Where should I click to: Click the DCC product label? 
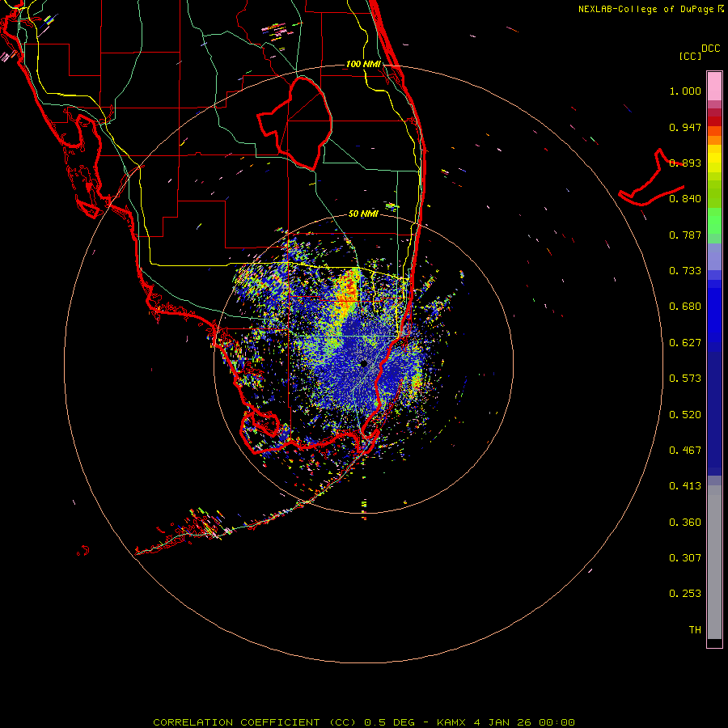tap(711, 49)
